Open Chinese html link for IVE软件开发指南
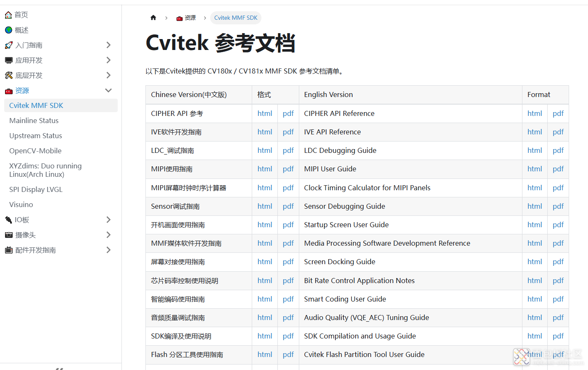 (265, 132)
